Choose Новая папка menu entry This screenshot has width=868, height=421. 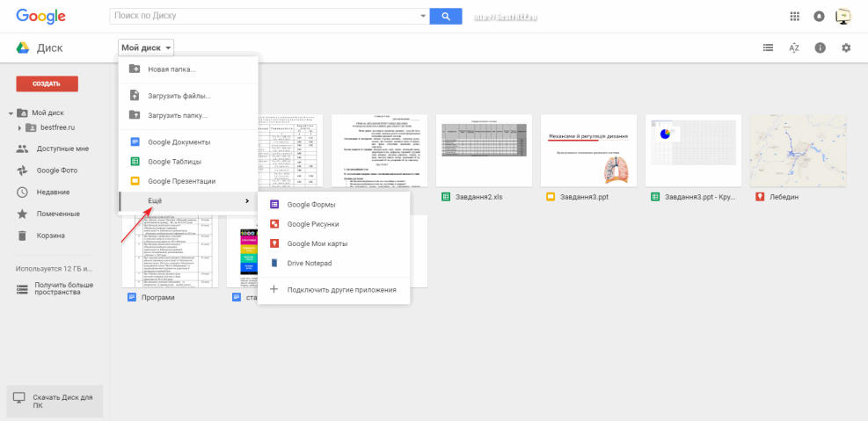pos(171,69)
